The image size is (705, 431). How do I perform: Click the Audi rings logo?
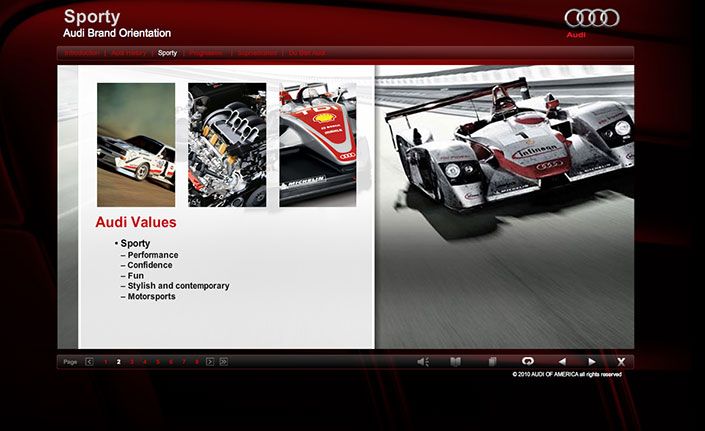tap(592, 18)
